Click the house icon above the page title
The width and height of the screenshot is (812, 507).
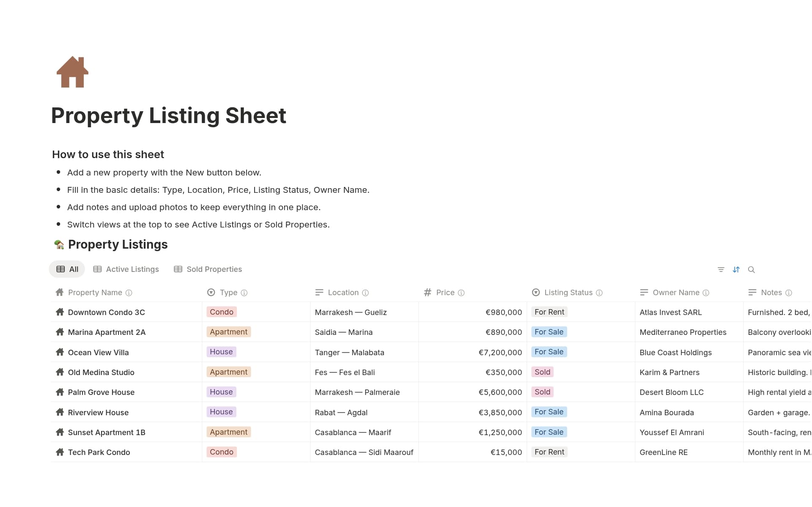pos(72,72)
